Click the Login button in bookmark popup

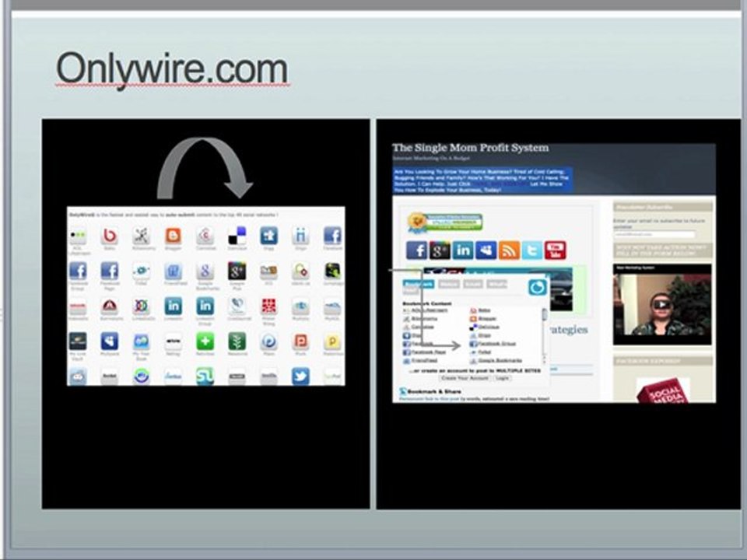point(502,378)
